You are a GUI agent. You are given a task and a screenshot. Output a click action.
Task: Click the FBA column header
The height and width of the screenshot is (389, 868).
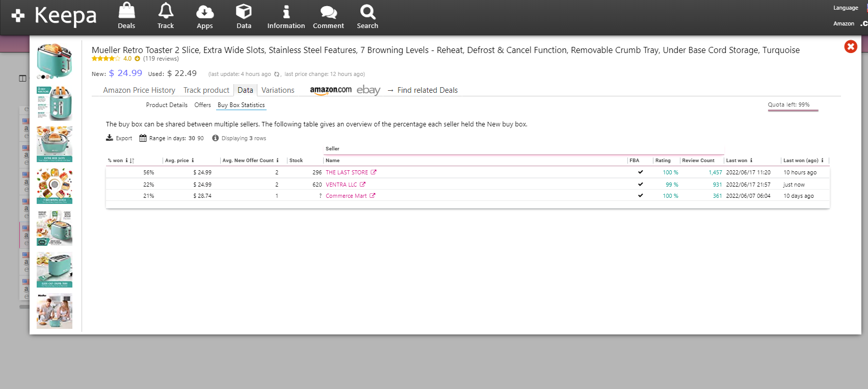[634, 160]
